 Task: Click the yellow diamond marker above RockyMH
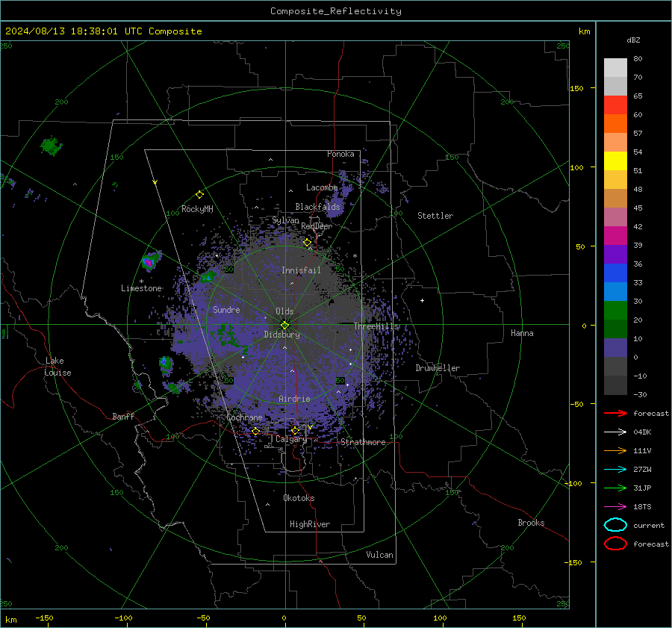199,195
